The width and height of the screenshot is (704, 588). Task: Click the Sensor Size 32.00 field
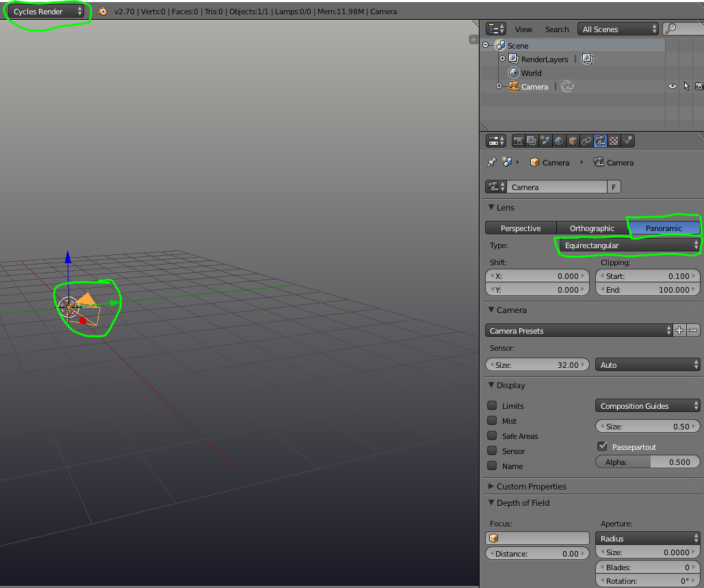[x=538, y=365]
